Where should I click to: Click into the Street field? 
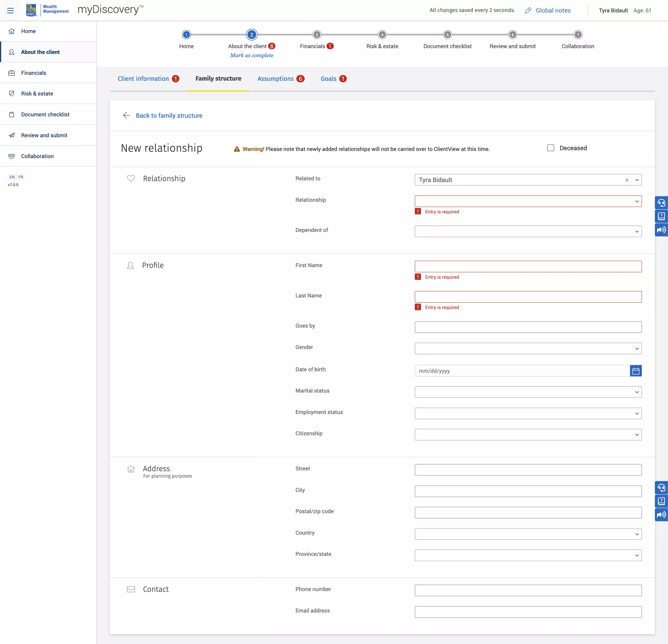528,470
